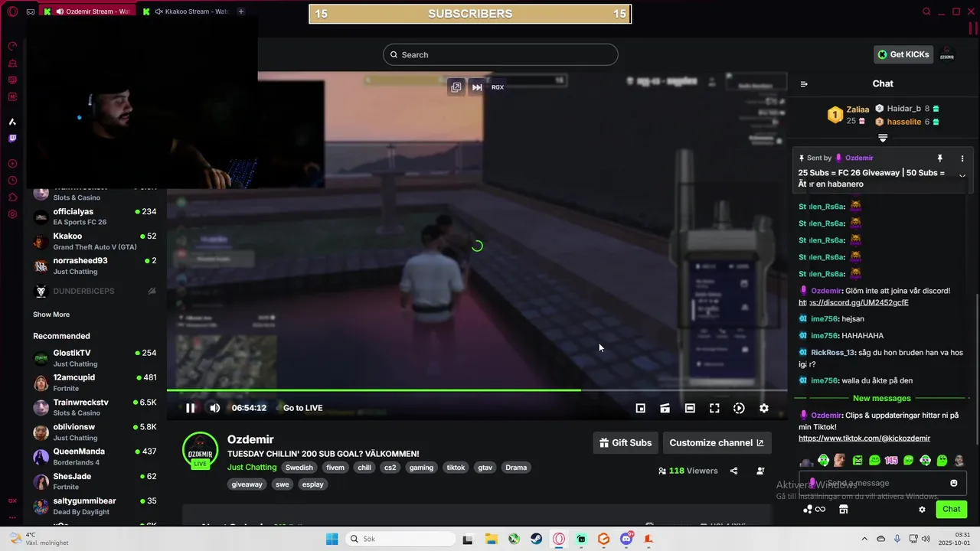Open picture-in-picture mini player
Image resolution: width=980 pixels, height=551 pixels.
click(641, 408)
